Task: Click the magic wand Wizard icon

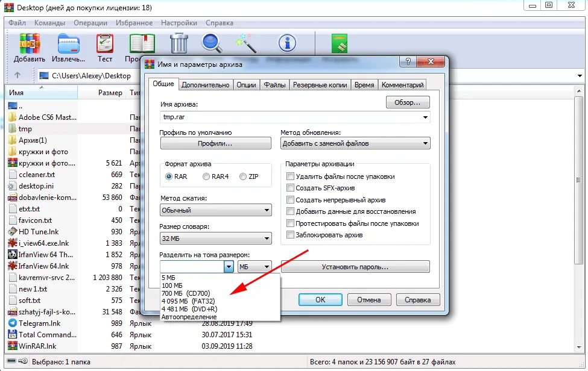Action: click(x=246, y=43)
